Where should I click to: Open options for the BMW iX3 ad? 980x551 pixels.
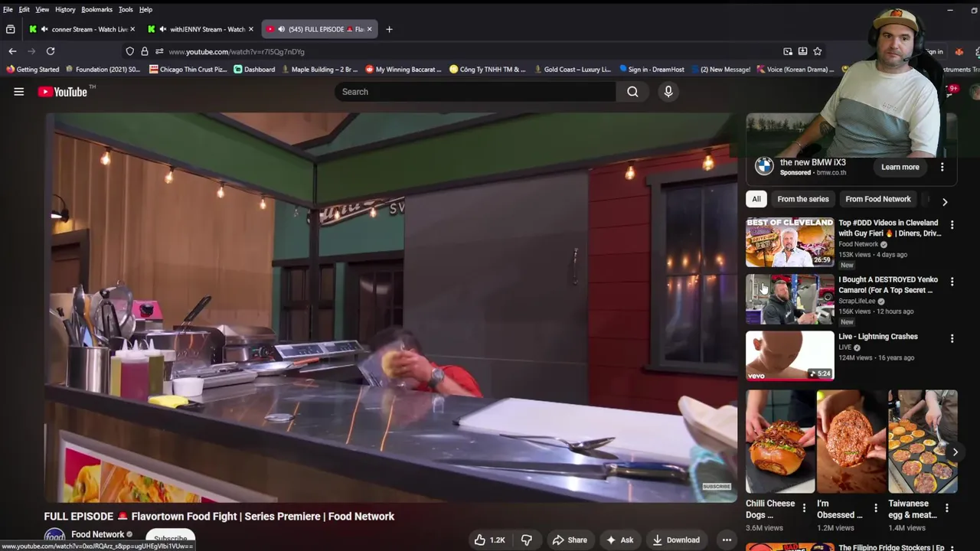[x=942, y=167]
